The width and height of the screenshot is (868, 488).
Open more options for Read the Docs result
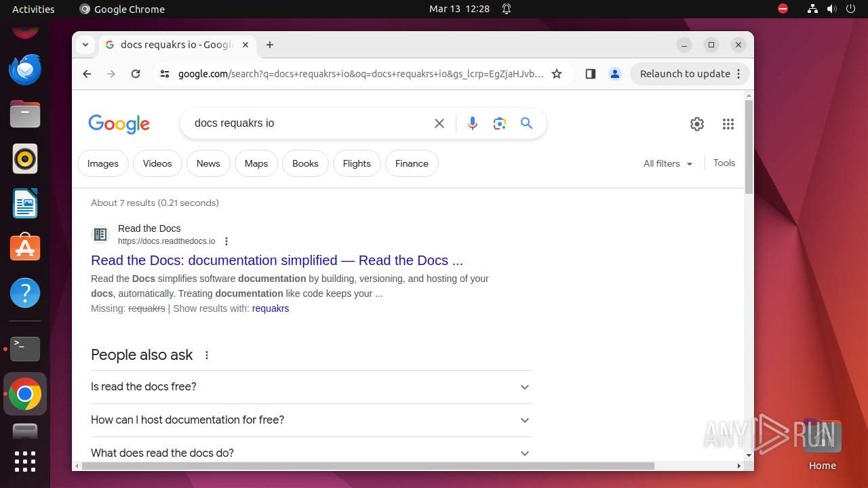[x=226, y=241]
